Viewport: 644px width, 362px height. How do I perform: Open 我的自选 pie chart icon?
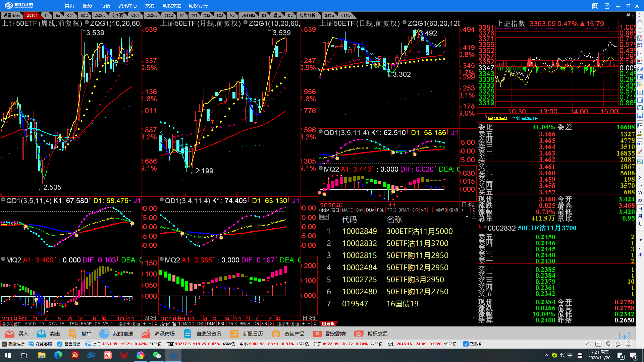(104, 334)
